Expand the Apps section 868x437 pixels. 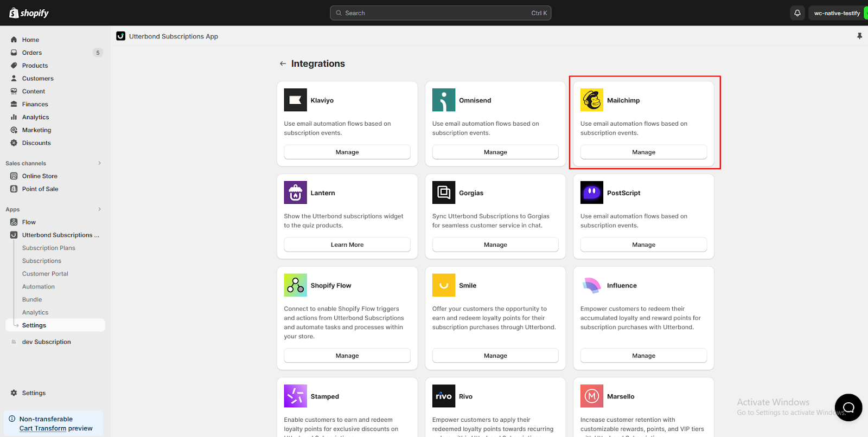click(99, 209)
